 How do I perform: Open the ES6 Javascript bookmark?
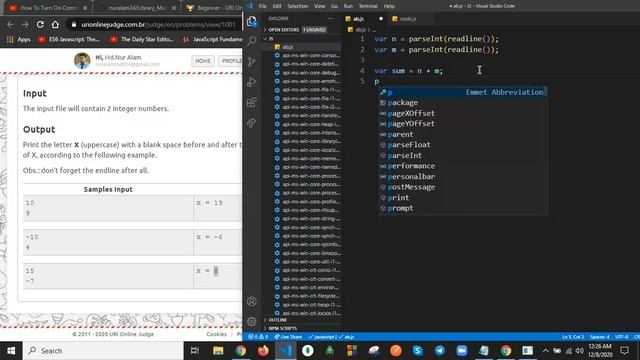(x=69, y=39)
